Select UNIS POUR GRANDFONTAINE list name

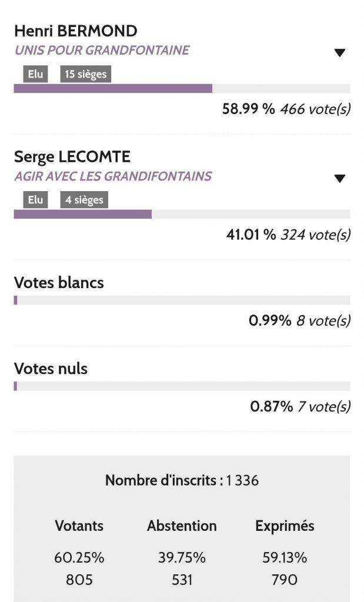click(102, 51)
